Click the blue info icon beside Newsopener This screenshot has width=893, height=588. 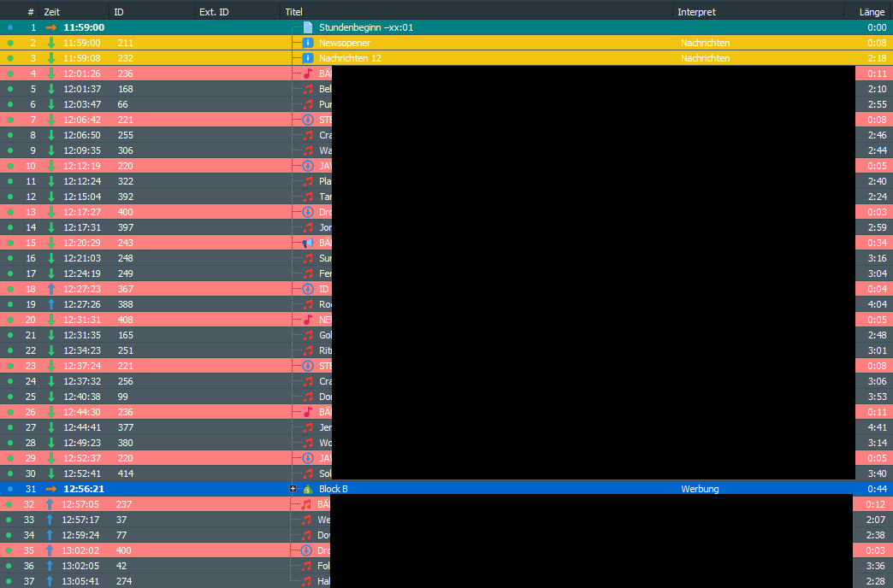(x=308, y=43)
